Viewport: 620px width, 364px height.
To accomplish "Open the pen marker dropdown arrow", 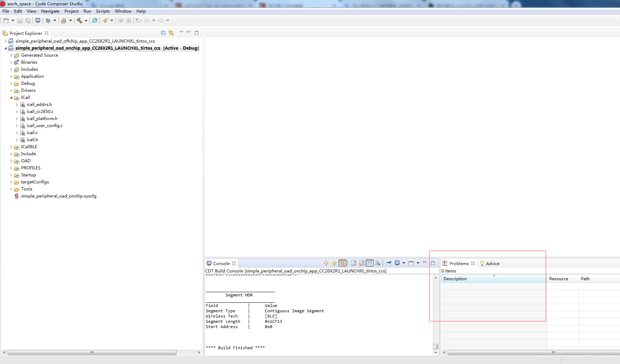I will pos(112,20).
